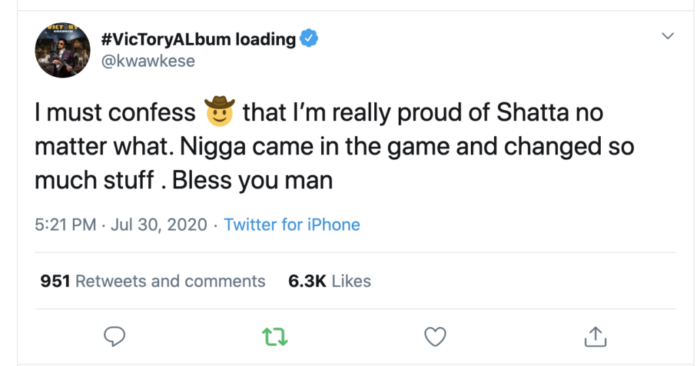Viewport: 696px width, 366px height.
Task: Click the green retweet icon
Action: coord(275,337)
